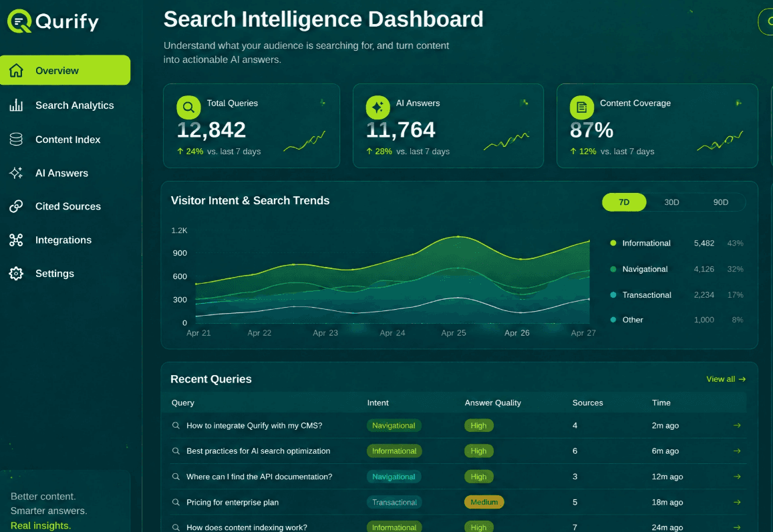Click High badge on CMS query row
The height and width of the screenshot is (532, 773).
[478, 425]
